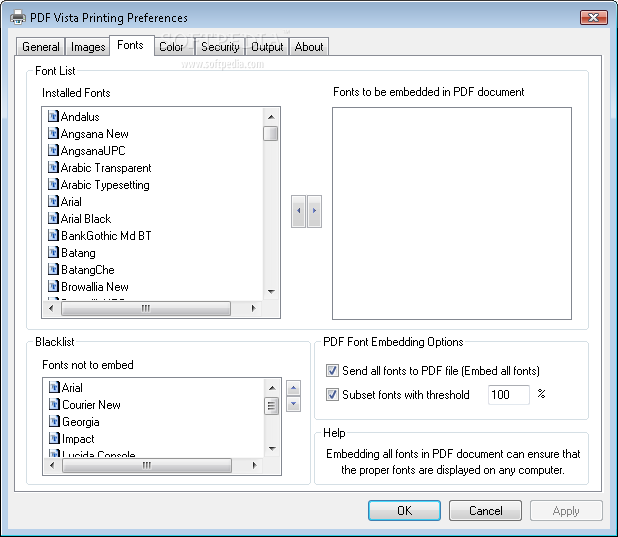Toggle Subset fonts with threshold checkbox
Viewport: 618px width, 537px height.
pos(332,394)
